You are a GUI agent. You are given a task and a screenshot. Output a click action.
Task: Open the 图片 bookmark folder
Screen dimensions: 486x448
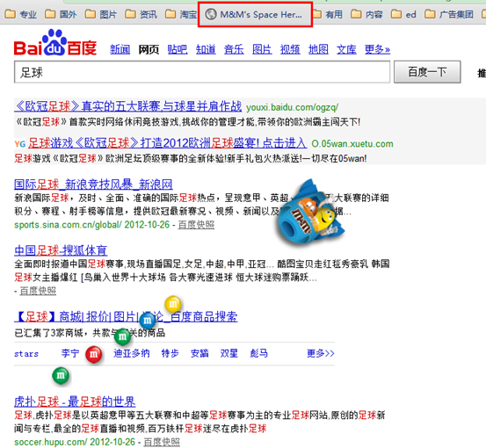click(x=101, y=14)
